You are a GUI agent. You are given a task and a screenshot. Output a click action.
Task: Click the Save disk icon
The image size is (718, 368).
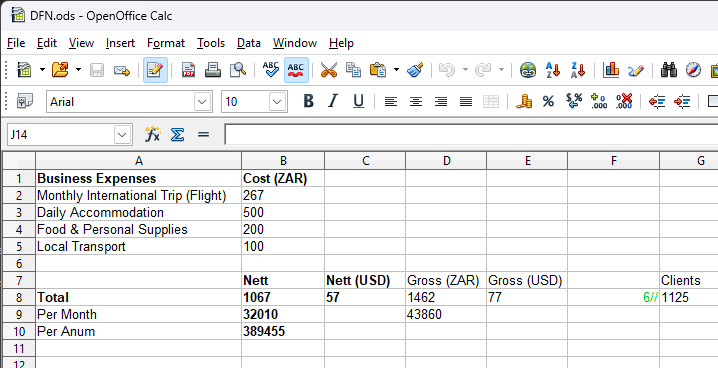[97, 70]
